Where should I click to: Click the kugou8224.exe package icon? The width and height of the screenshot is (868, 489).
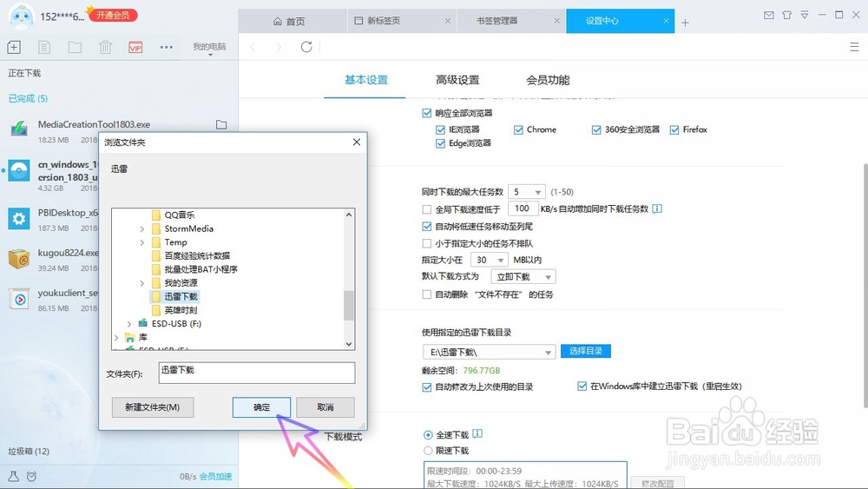point(19,259)
